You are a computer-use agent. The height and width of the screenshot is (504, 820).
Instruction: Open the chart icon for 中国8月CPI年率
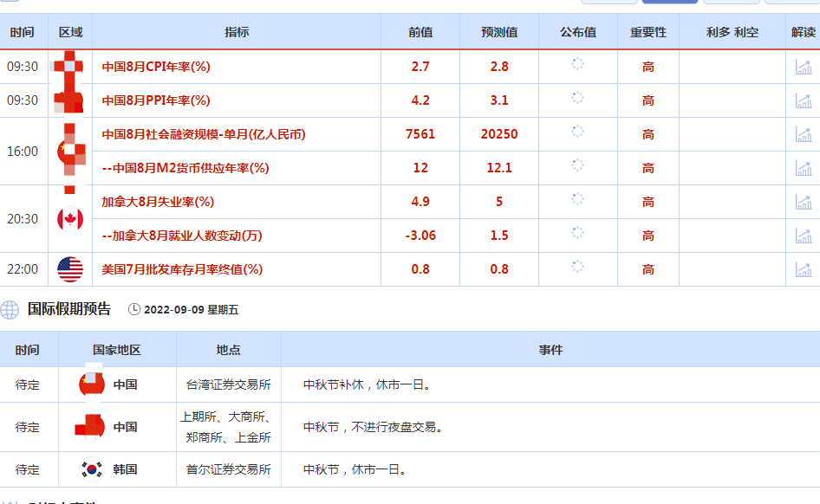click(804, 67)
